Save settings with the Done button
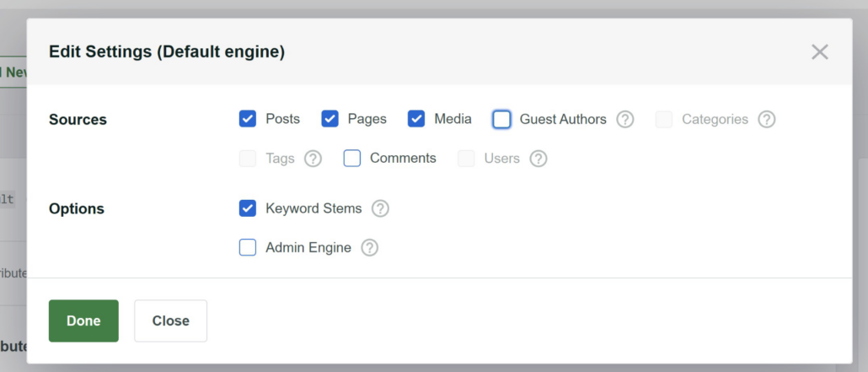This screenshot has height=372, width=868. pyautogui.click(x=83, y=321)
